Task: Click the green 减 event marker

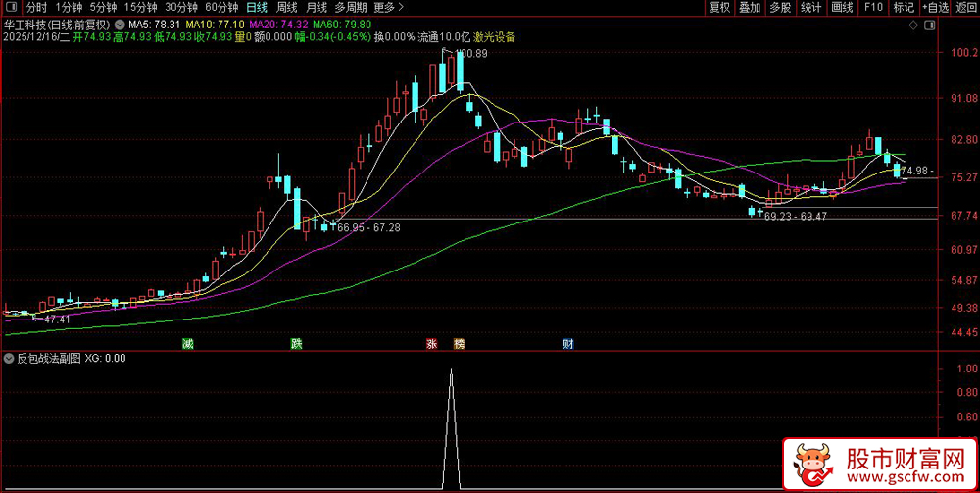Action: (187, 344)
